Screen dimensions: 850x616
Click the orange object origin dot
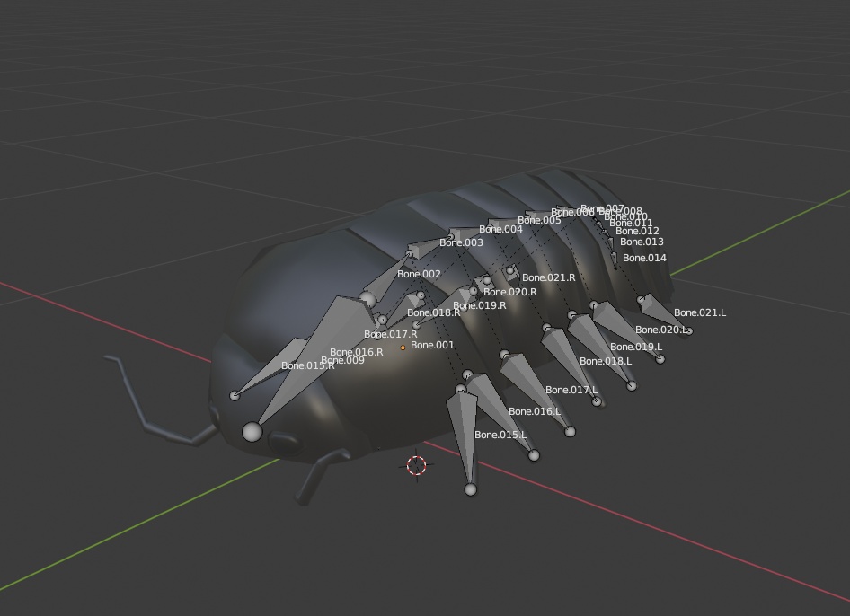[403, 348]
